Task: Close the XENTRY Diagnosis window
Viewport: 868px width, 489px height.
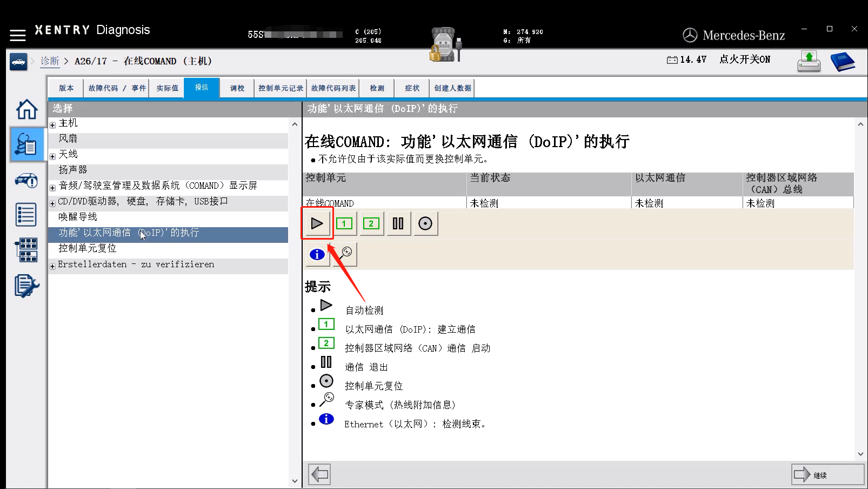Action: 854,29
